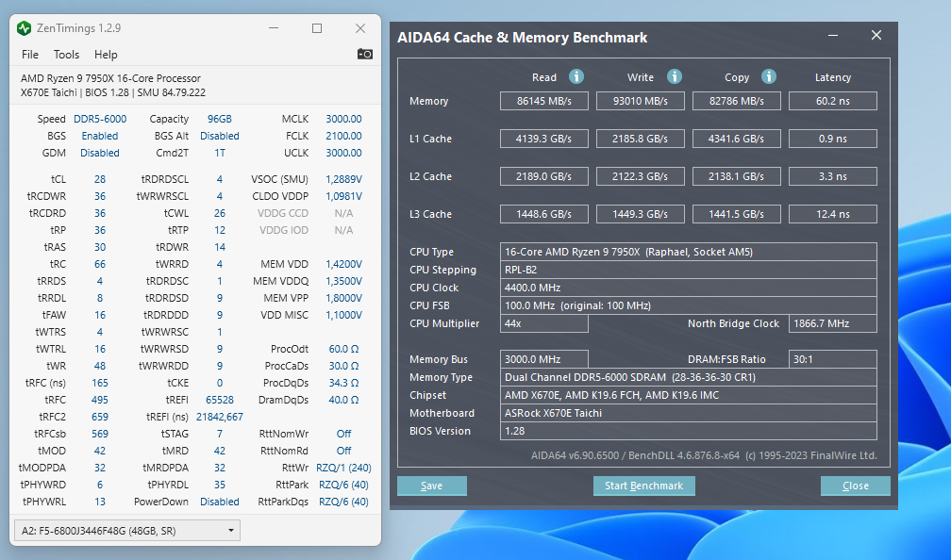Image resolution: width=951 pixels, height=560 pixels.
Task: Click GDM value Disabled
Action: 100,153
